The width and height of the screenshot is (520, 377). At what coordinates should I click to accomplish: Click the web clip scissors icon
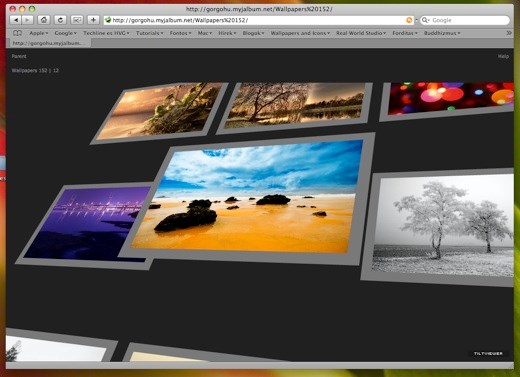point(77,20)
